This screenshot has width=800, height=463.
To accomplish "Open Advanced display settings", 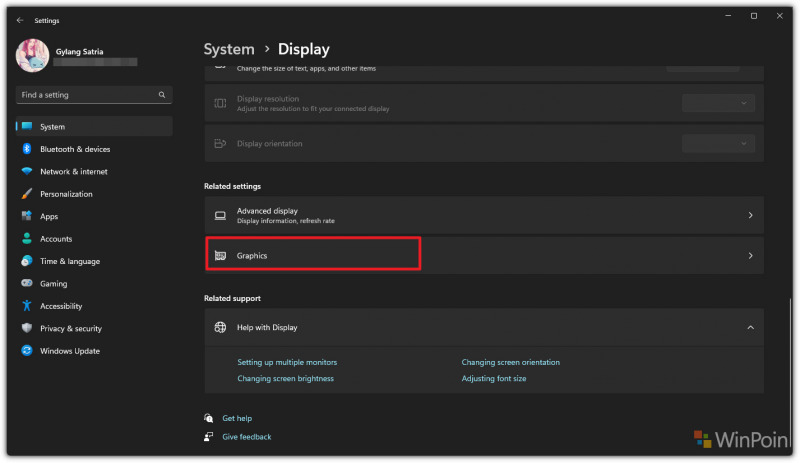I will (x=484, y=215).
